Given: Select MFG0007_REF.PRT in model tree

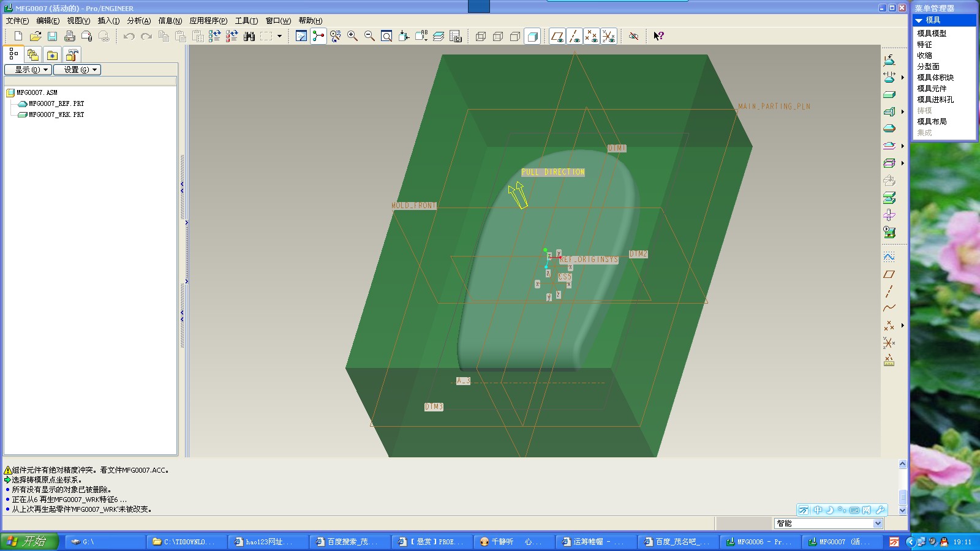Looking at the screenshot, I should point(56,103).
